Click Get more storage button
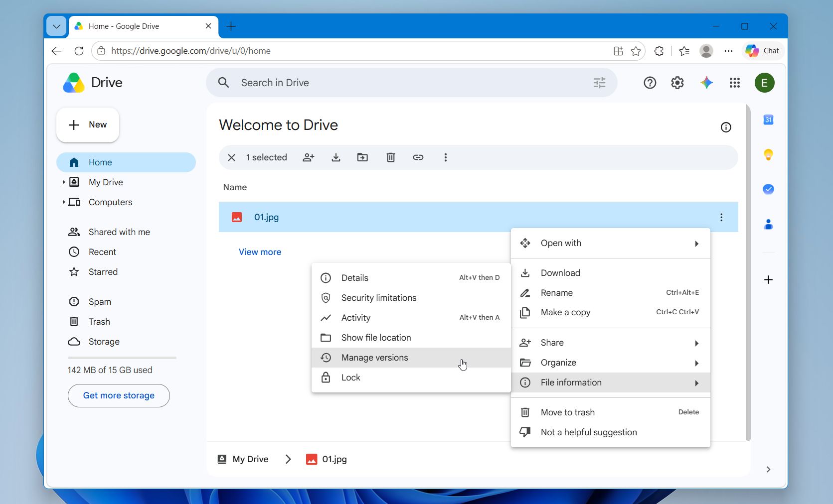Image resolution: width=833 pixels, height=504 pixels. [x=119, y=395]
